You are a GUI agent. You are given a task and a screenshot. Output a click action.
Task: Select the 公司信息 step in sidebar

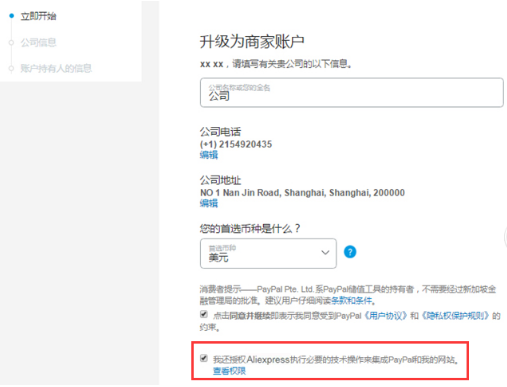[38, 43]
